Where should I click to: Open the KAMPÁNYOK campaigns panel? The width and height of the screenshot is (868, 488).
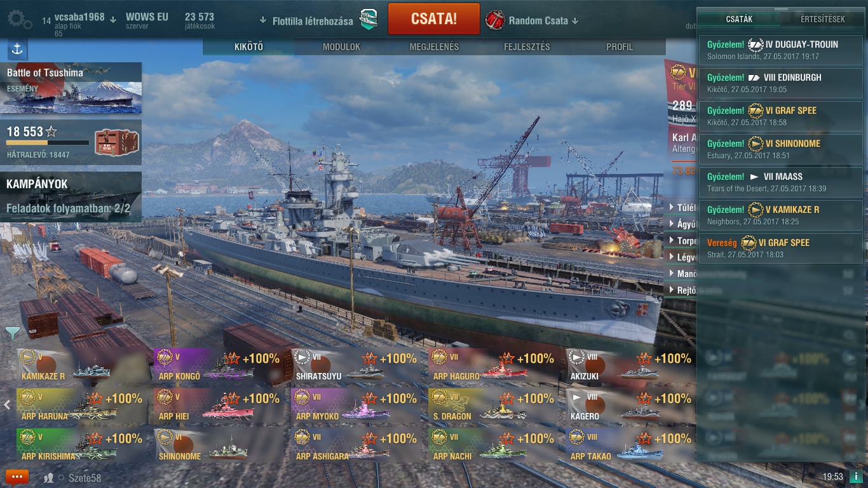coord(71,196)
